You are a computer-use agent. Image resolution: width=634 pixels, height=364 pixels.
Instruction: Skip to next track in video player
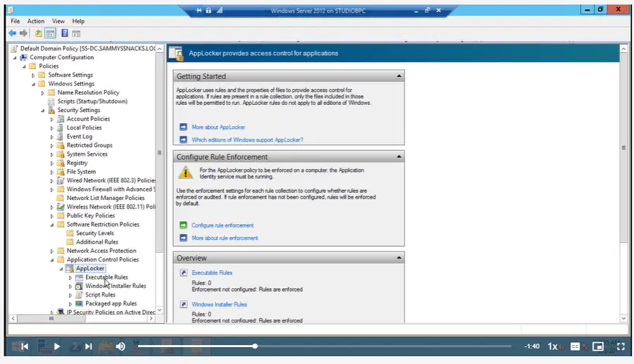pyautogui.click(x=89, y=346)
